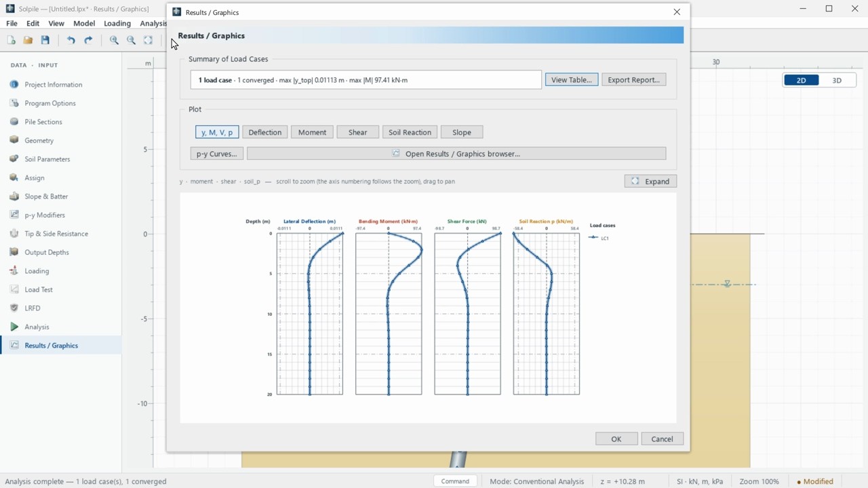Open Soil Parameters in the sidebar
Viewport: 868px width, 488px height.
click(x=60, y=159)
